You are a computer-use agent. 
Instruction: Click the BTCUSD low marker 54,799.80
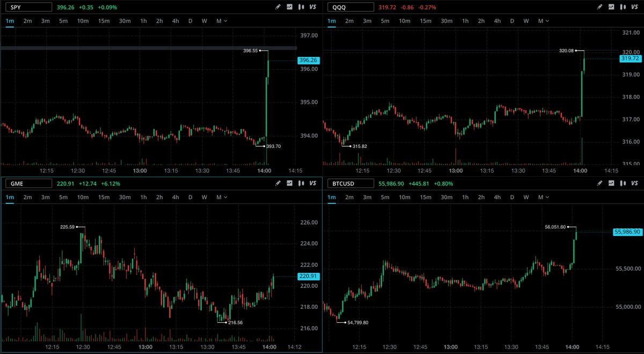[358, 322]
